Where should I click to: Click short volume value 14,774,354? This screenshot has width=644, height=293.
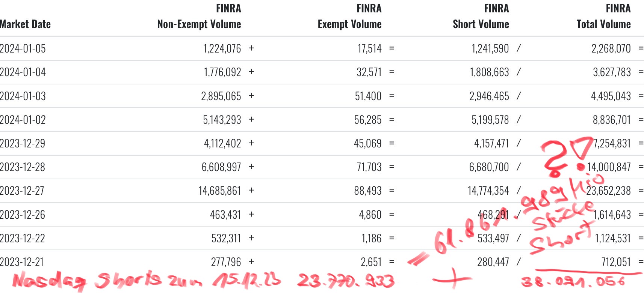(488, 191)
